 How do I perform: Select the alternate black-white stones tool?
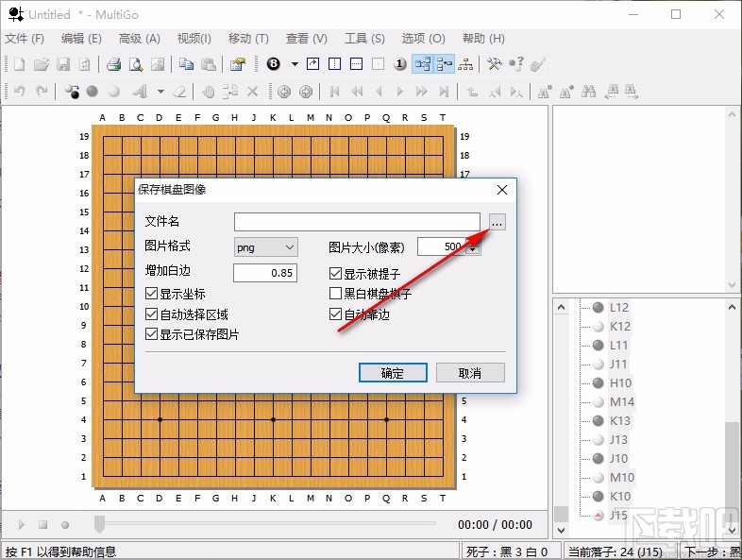point(72,91)
